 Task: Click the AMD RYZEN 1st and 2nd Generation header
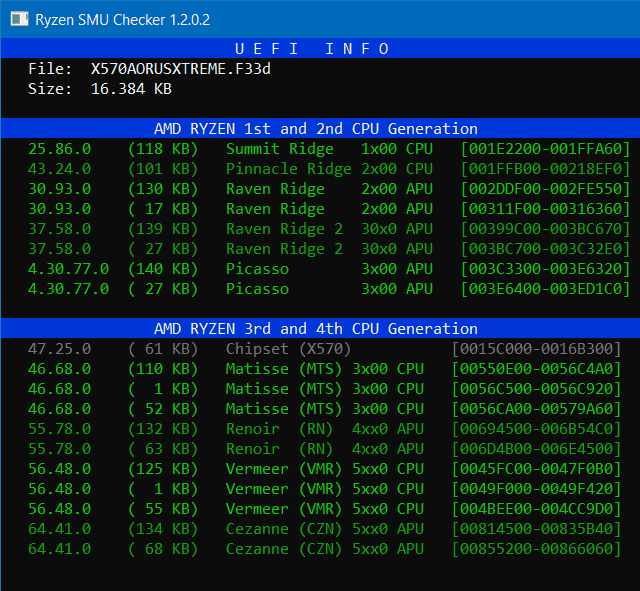316,129
